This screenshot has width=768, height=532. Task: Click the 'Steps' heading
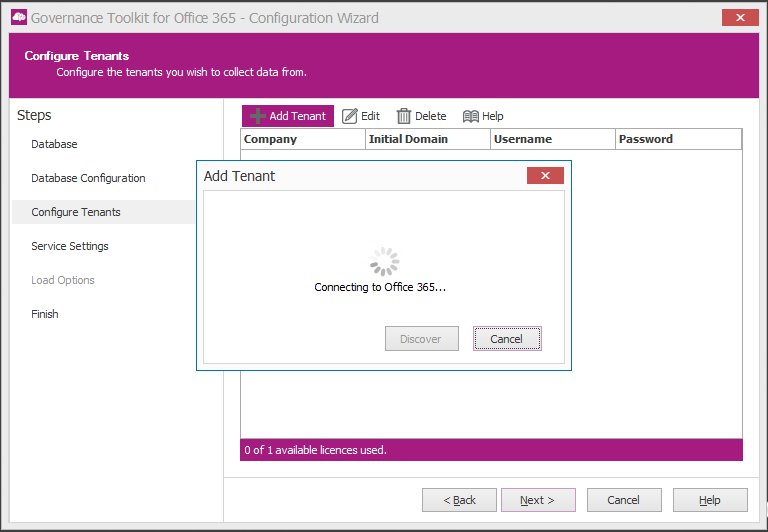[34, 115]
